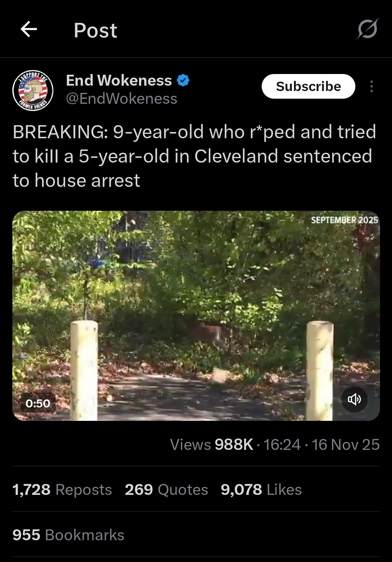Screen dimensions: 392x562
Task: Go back using the left arrow
Action: (29, 29)
